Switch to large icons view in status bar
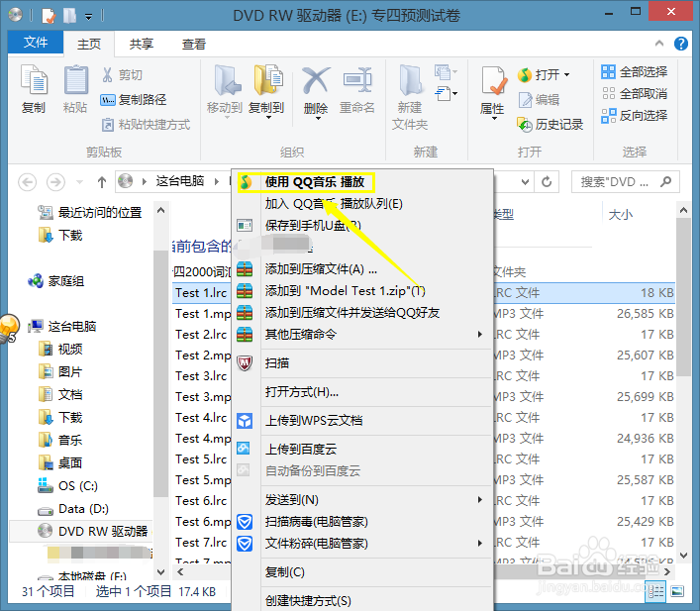Screen dimensions: 700x611 pyautogui.click(x=677, y=592)
